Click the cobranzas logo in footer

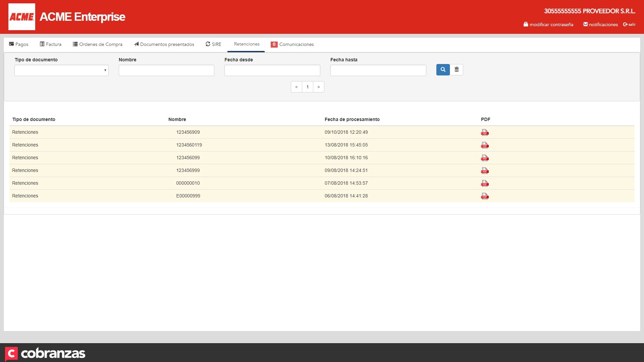[45, 354]
